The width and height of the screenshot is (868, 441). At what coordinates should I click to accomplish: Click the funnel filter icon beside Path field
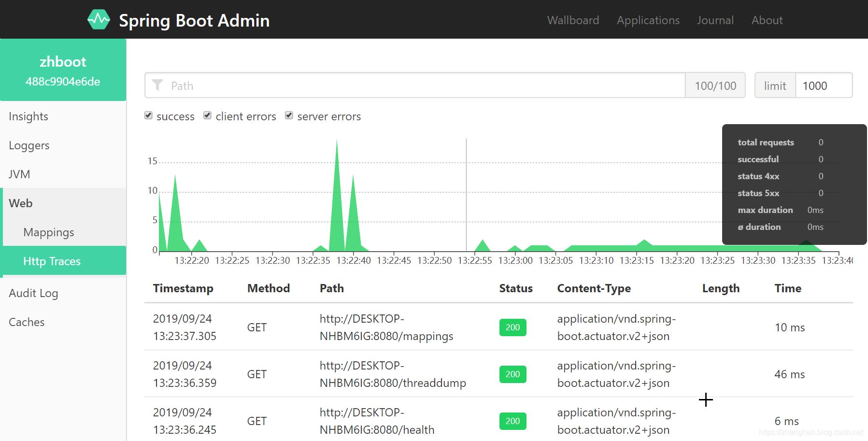pos(157,85)
